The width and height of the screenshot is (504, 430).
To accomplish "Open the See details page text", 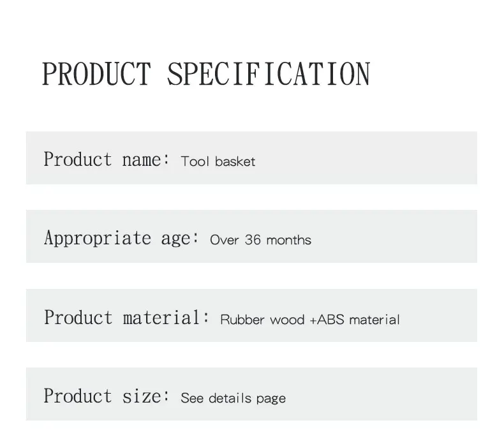I will tap(233, 398).
